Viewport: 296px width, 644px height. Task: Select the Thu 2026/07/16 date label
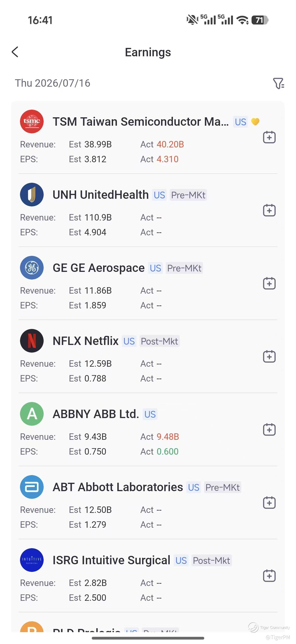pos(53,83)
